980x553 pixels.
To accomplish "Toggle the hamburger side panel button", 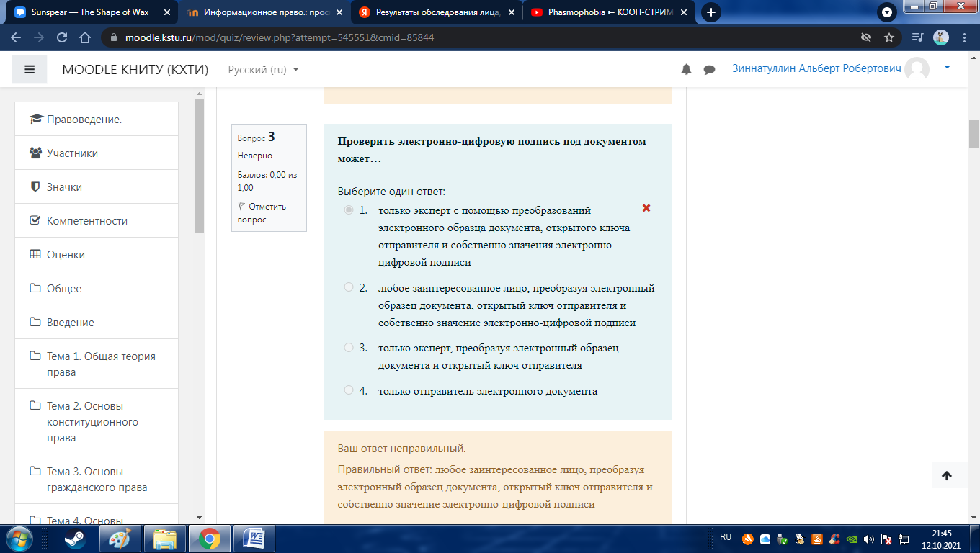I will tap(30, 69).
